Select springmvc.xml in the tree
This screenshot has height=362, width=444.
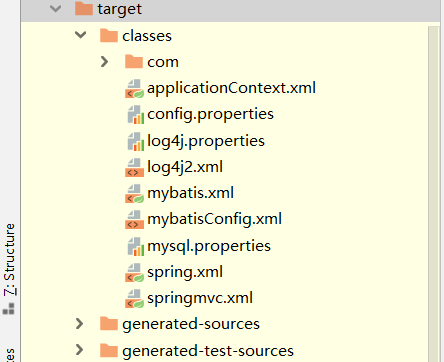(x=200, y=299)
